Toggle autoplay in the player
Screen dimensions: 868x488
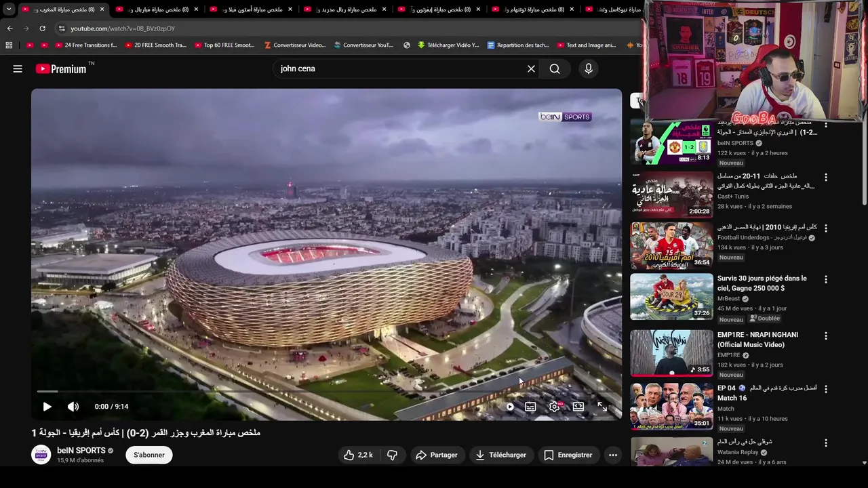pos(509,407)
